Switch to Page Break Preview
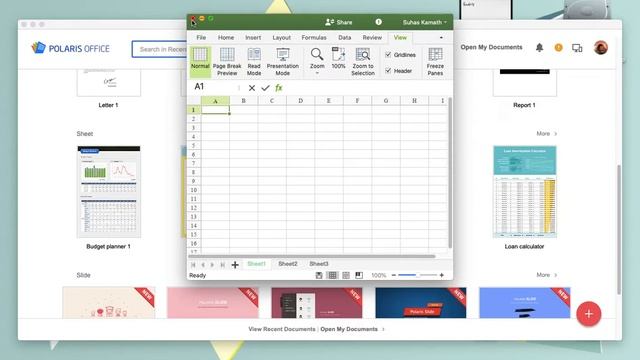The height and width of the screenshot is (360, 640). pos(227,54)
